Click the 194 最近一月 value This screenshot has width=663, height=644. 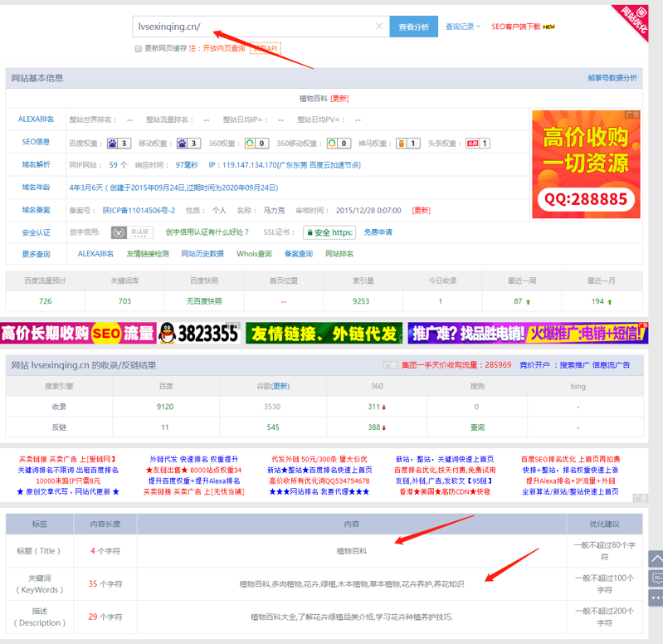point(598,301)
